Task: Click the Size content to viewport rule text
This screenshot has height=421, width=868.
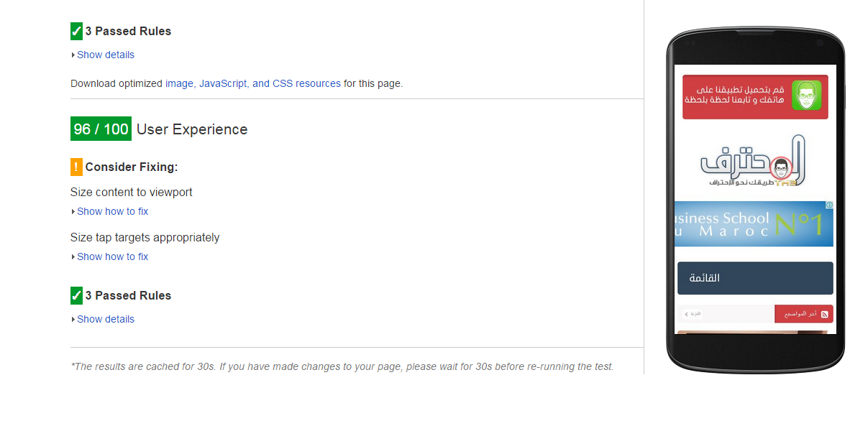Action: pos(131,192)
